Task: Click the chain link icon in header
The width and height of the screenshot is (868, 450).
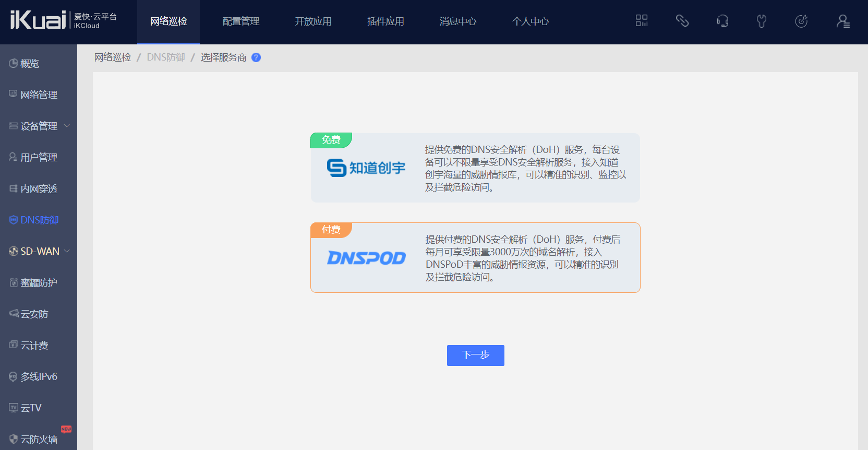Action: 682,21
